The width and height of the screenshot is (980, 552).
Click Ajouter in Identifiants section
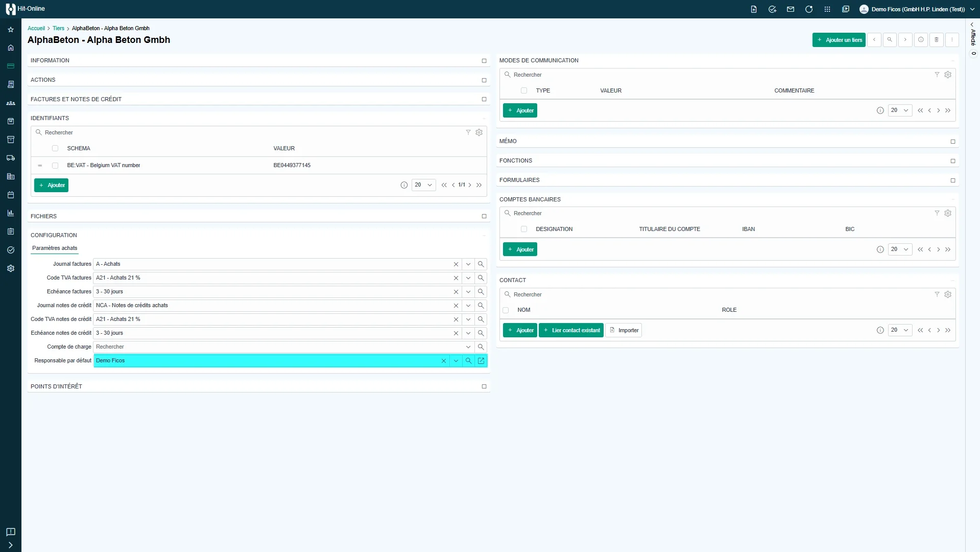(51, 185)
